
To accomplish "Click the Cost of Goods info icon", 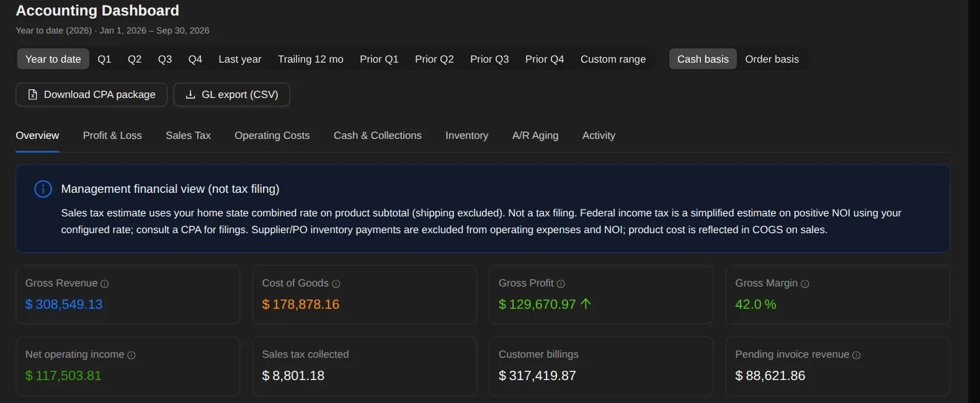I will tap(336, 284).
